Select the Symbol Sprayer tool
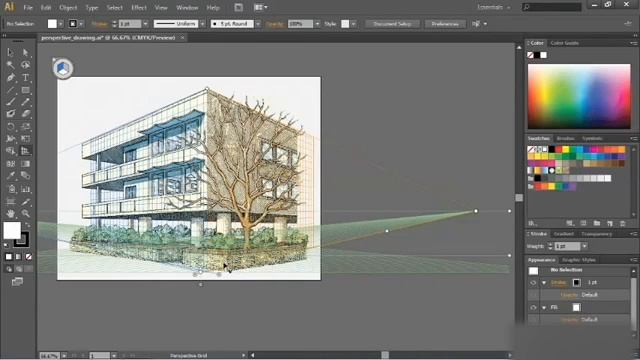This screenshot has width=640, height=360. pyautogui.click(x=11, y=189)
